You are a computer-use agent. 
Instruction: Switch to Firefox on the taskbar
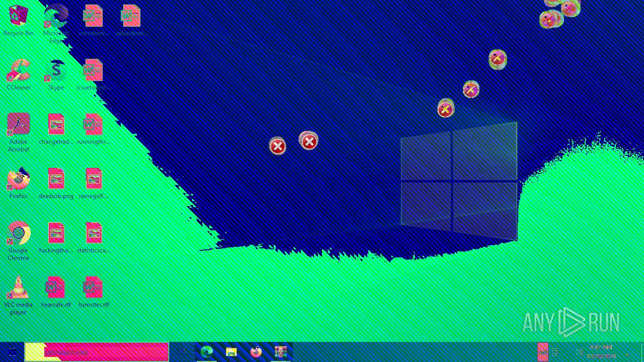tap(256, 352)
